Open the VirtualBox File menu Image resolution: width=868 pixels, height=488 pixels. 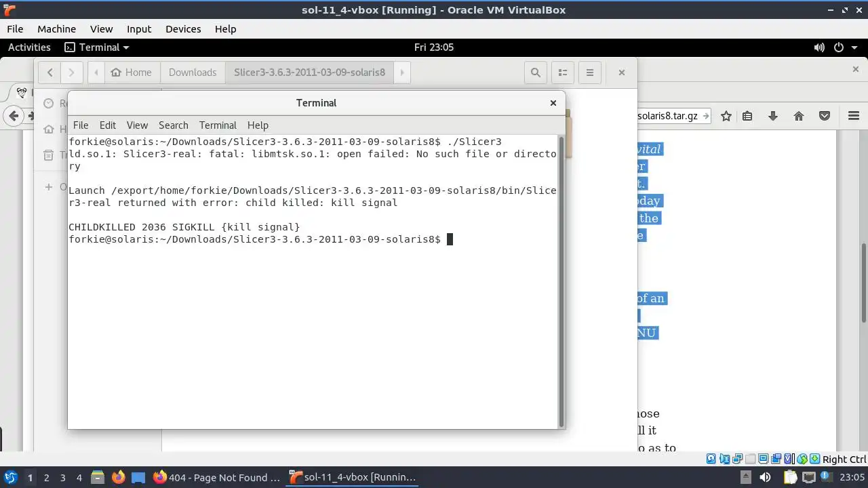click(x=15, y=29)
